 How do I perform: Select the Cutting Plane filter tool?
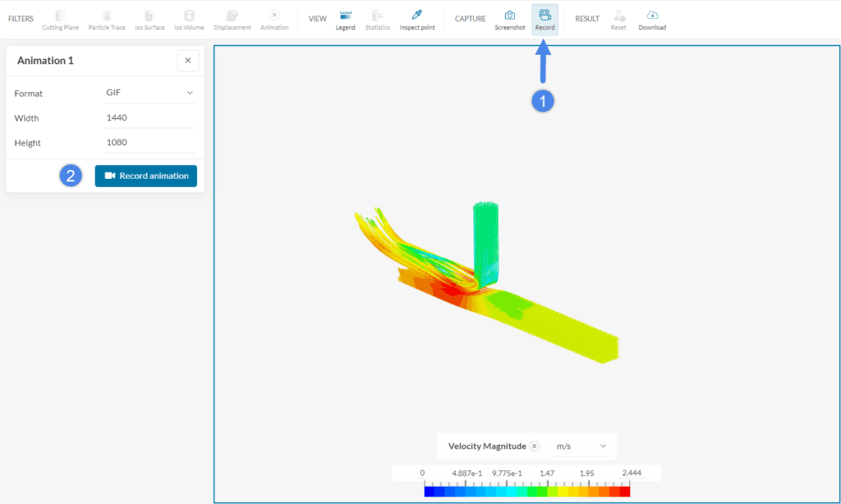click(60, 18)
